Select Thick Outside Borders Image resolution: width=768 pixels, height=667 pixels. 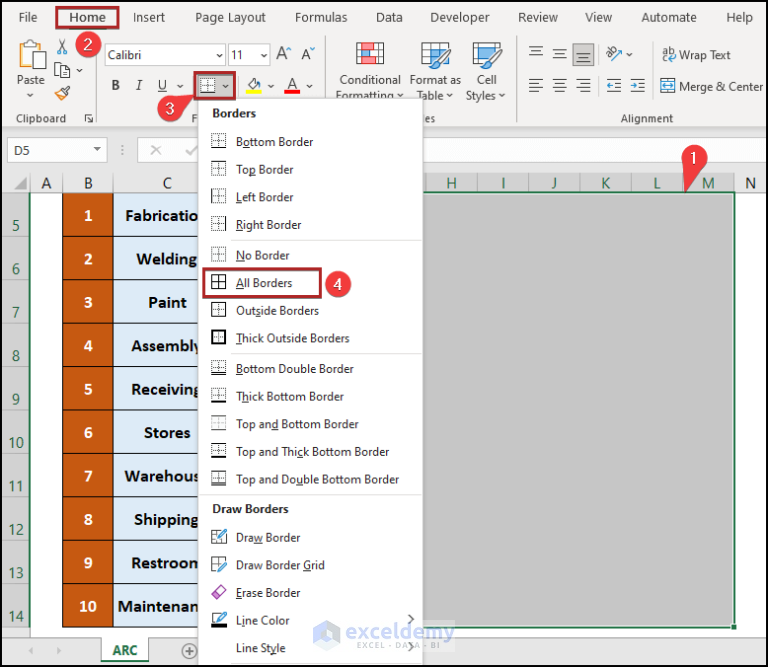click(x=311, y=338)
